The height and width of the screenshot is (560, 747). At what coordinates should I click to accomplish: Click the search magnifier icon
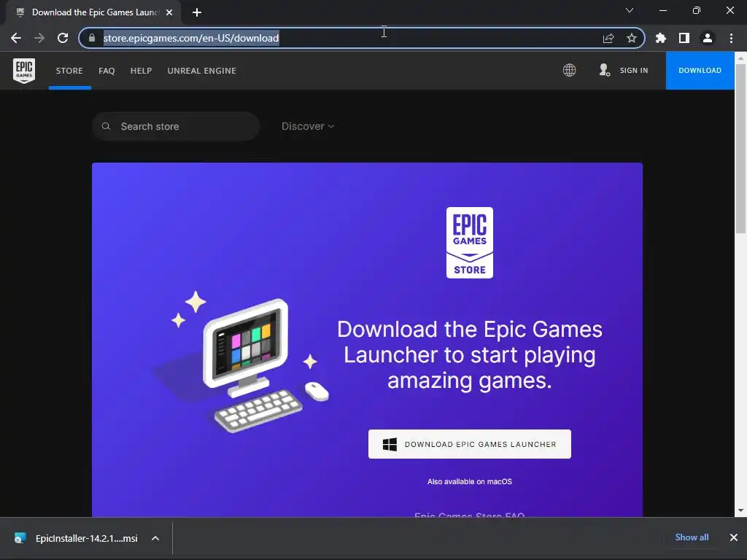pyautogui.click(x=107, y=126)
